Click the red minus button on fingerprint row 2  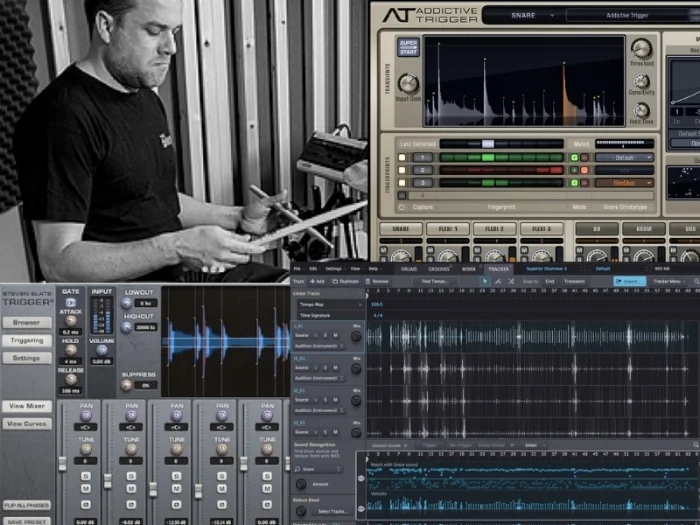coord(584,170)
